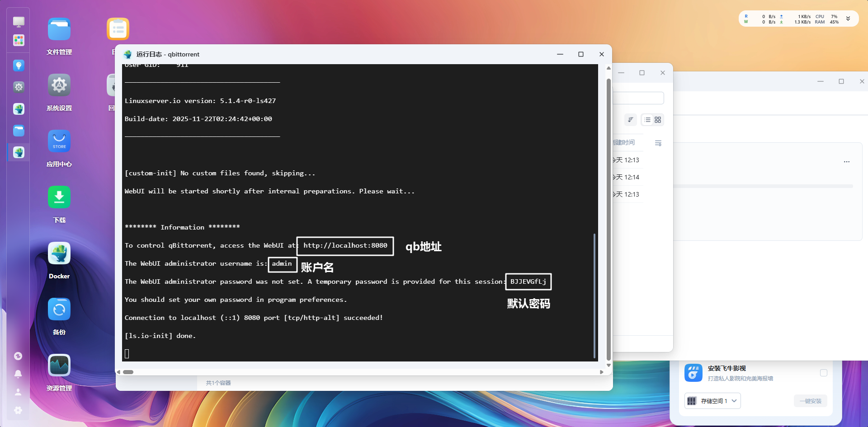Screen dimensions: 868x427
Task: Open the 应用中心 store icon
Action: pos(59,141)
